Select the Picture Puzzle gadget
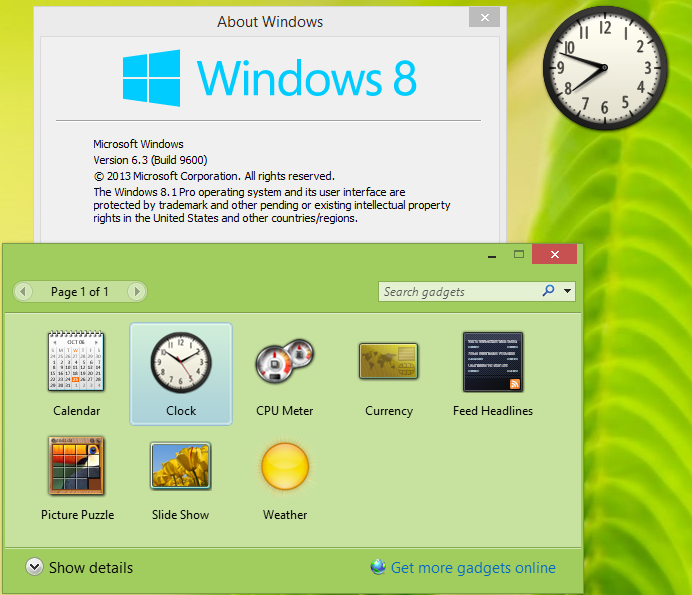Viewport: 692px width, 595px height. pos(77,465)
